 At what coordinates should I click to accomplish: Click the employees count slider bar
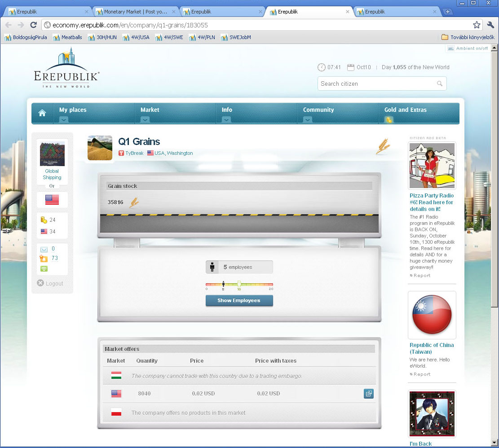[x=239, y=284]
